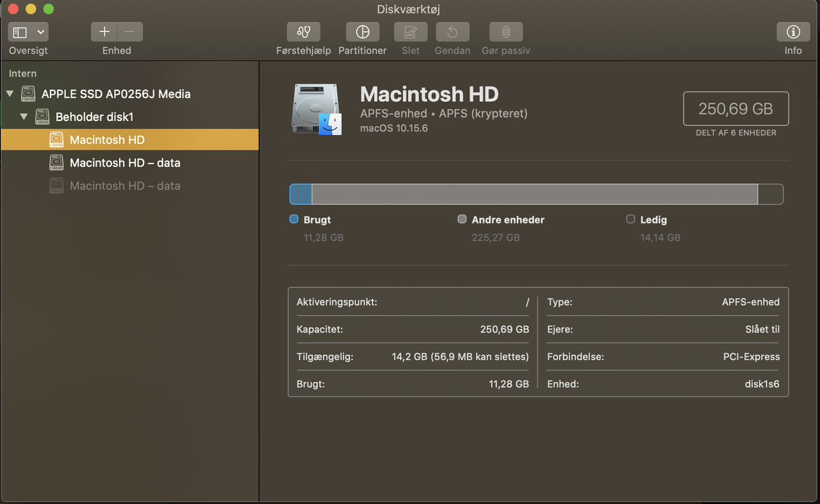Click the APPLE SSD drive icon in sidebar

tap(28, 94)
